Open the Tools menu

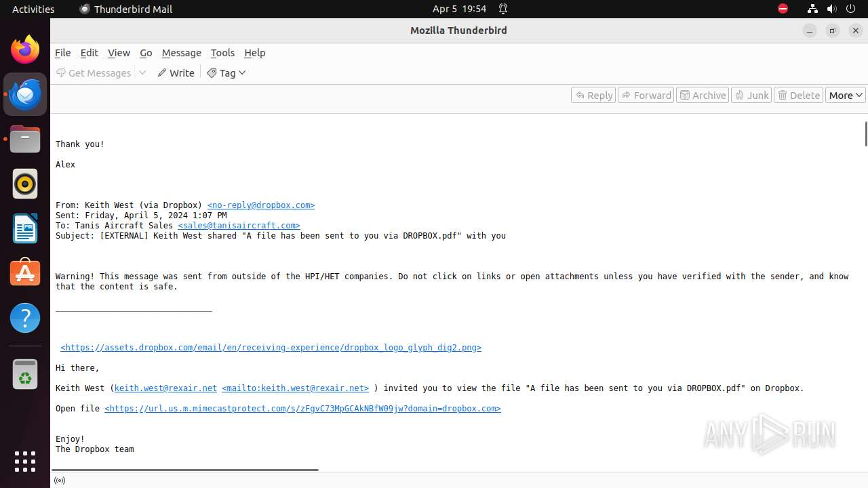222,53
